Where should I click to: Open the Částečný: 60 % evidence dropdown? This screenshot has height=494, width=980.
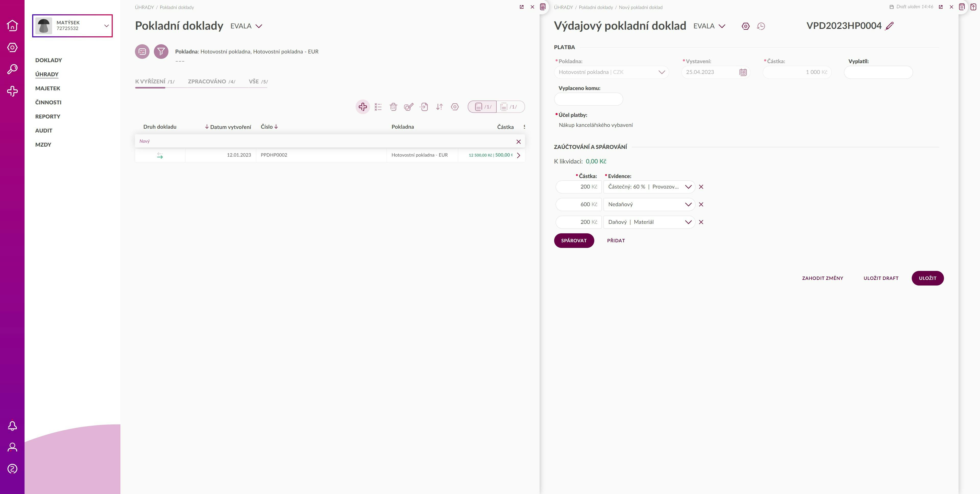649,187
